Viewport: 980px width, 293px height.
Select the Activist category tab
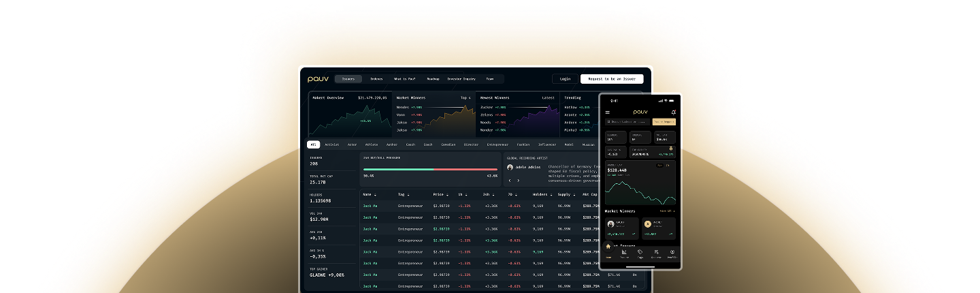coord(332,144)
